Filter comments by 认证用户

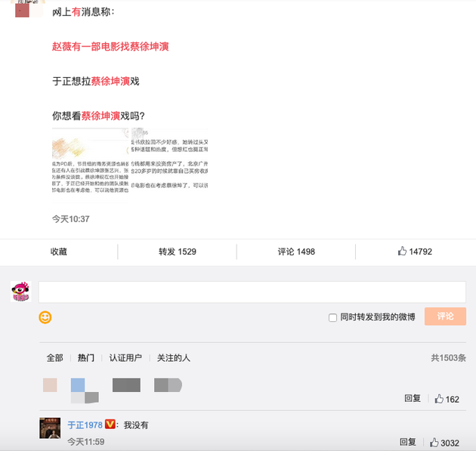[125, 358]
